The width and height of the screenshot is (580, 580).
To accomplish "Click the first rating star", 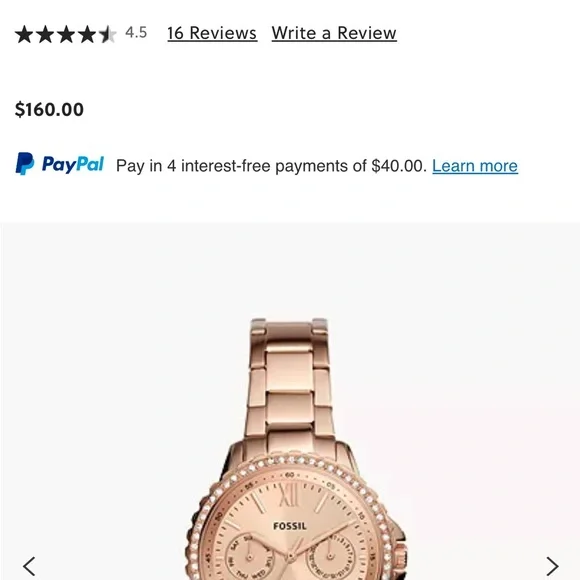I will tap(24, 34).
